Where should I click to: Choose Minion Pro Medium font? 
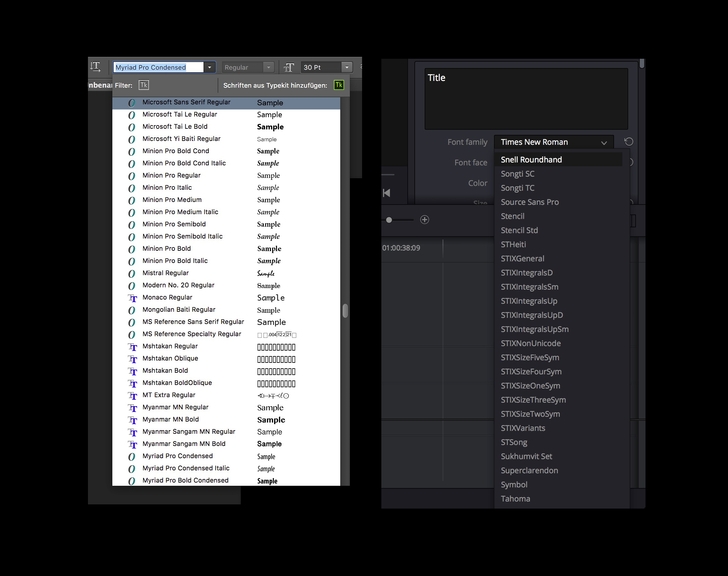[226, 200]
